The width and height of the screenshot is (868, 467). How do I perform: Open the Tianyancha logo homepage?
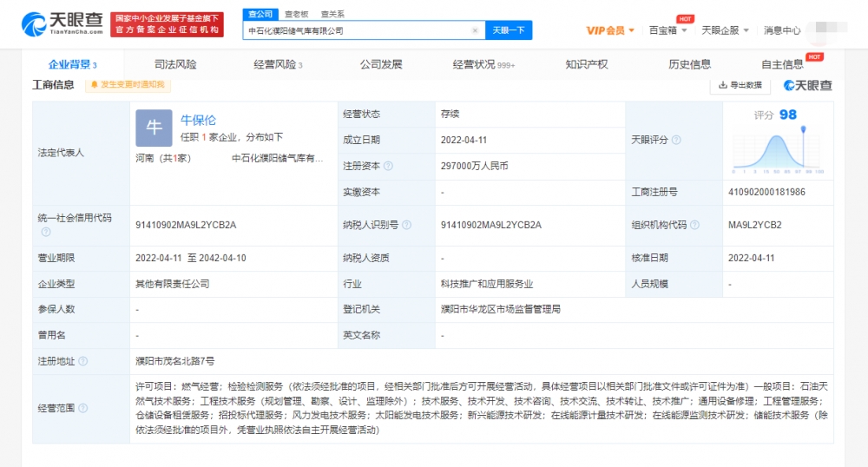(62, 23)
